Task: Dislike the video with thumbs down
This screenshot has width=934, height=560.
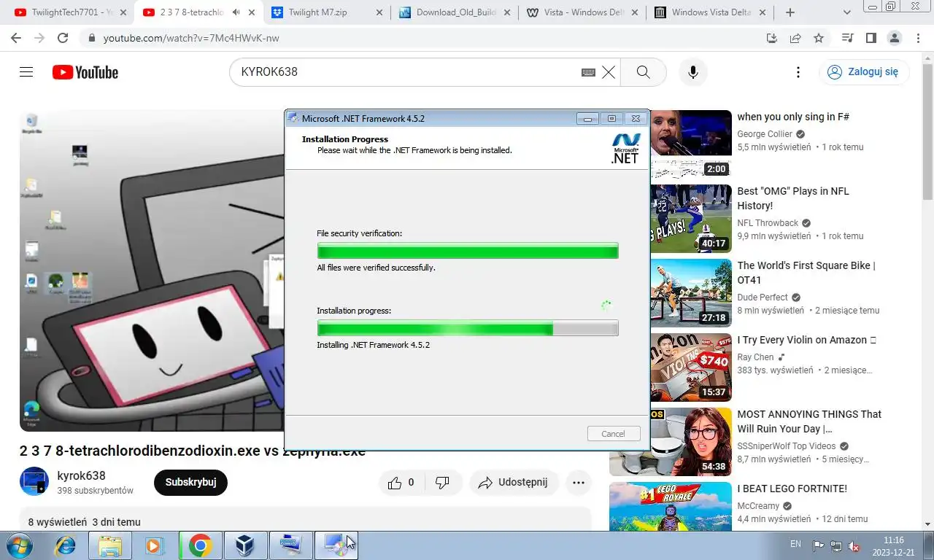Action: click(x=442, y=483)
